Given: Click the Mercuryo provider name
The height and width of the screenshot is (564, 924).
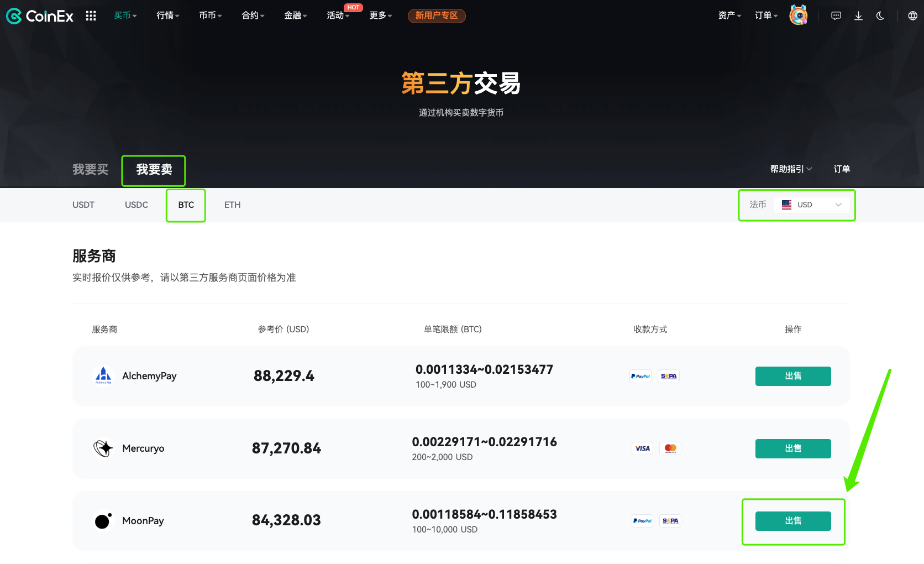Looking at the screenshot, I should 143,448.
